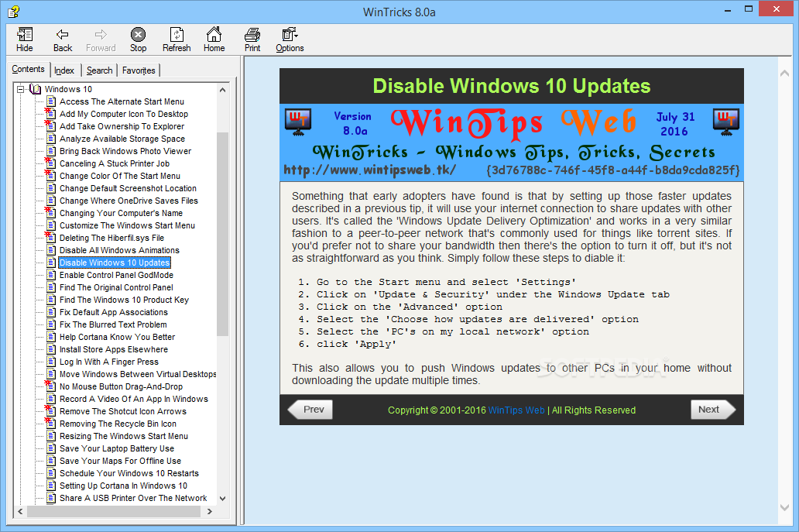Open the WinTips Web copyright link

[x=516, y=410]
